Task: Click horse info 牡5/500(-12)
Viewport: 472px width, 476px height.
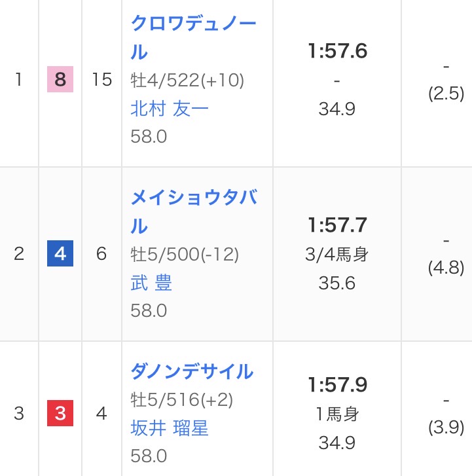Action: (185, 254)
